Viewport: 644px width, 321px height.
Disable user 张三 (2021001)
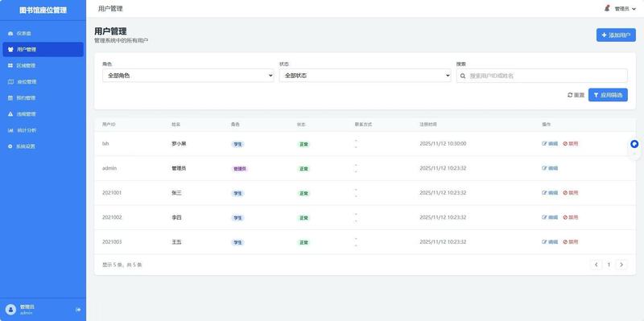[571, 192]
